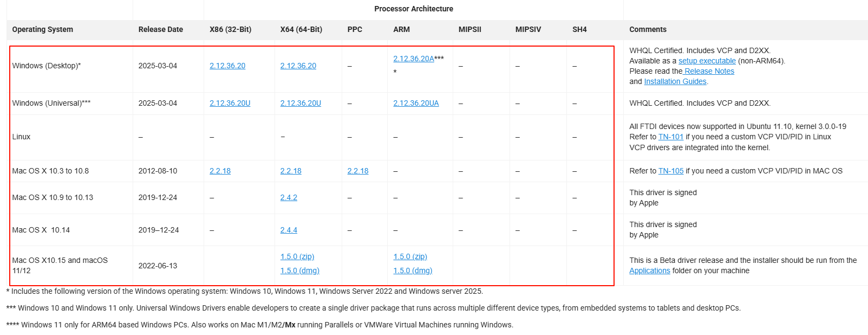
Task: Download ARM 1.5.0 (dmg) for macOS
Action: (x=413, y=270)
